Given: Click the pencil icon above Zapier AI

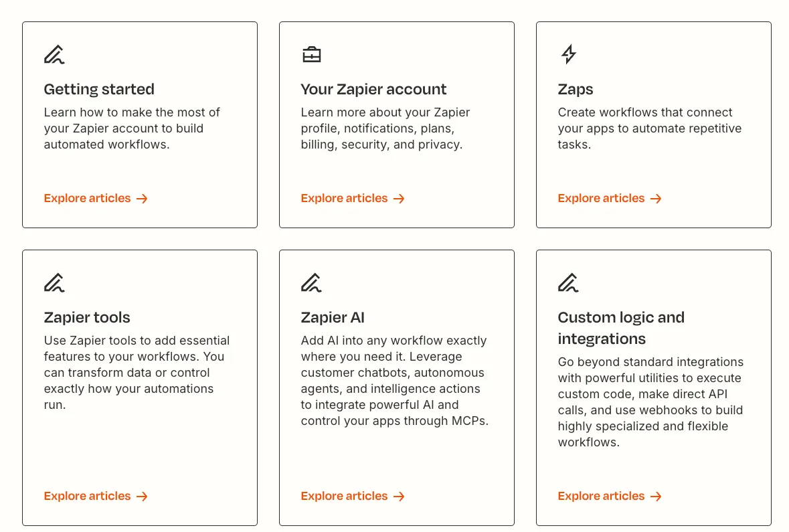Looking at the screenshot, I should (x=311, y=282).
